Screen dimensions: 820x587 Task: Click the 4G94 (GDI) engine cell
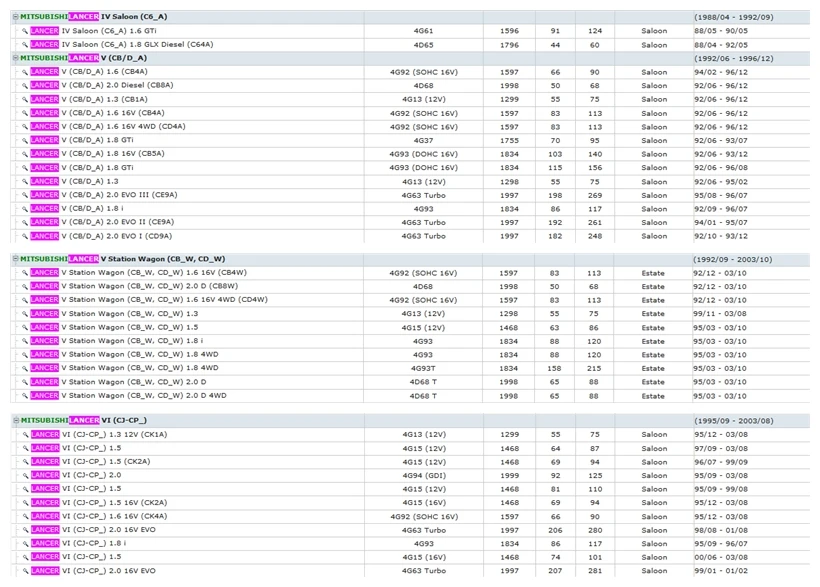tap(424, 476)
